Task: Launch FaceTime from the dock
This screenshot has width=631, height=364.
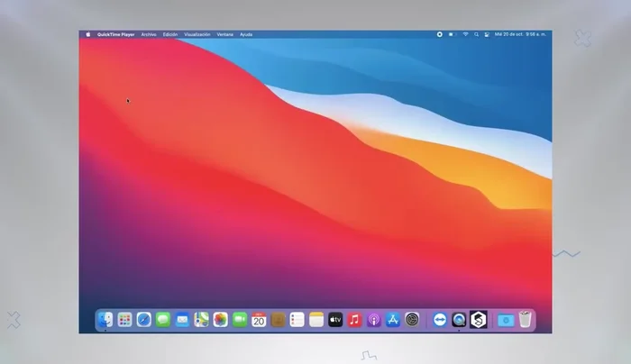Action: (240, 320)
